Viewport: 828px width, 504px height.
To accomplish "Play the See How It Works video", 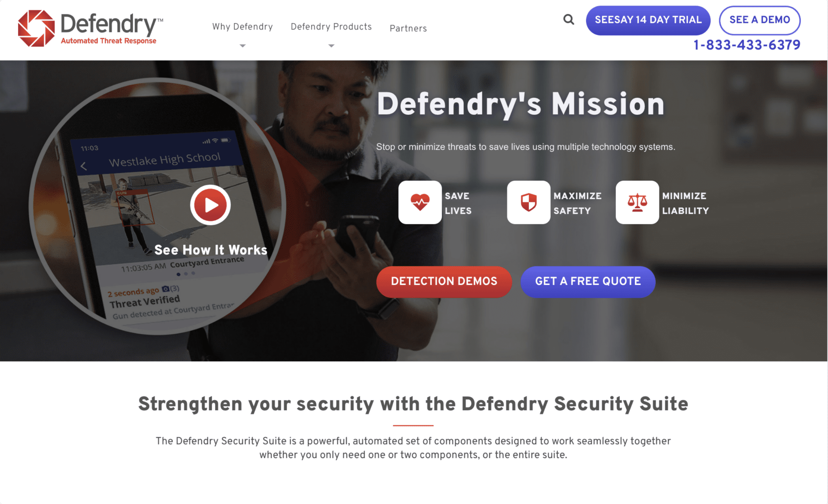I will click(210, 205).
